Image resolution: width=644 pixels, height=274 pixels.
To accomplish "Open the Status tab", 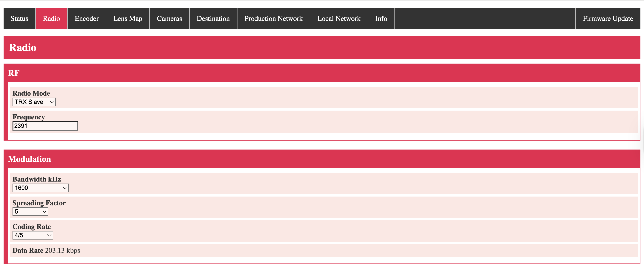I will coord(19,19).
